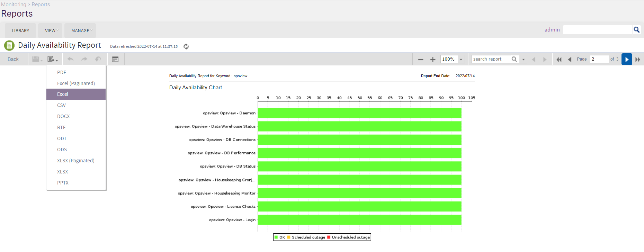Image resolution: width=644 pixels, height=252 pixels.
Task: Choose XLSX (Paginated) export
Action: (76, 161)
